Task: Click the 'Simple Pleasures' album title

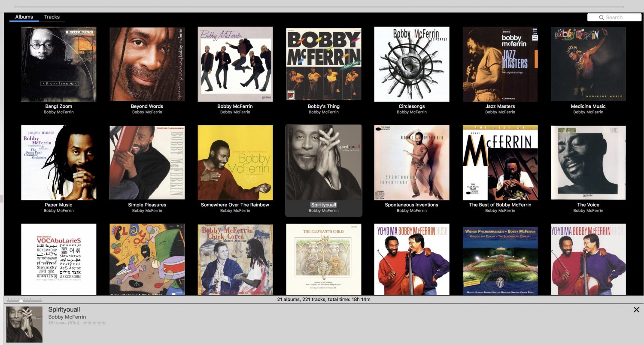Action: tap(147, 205)
